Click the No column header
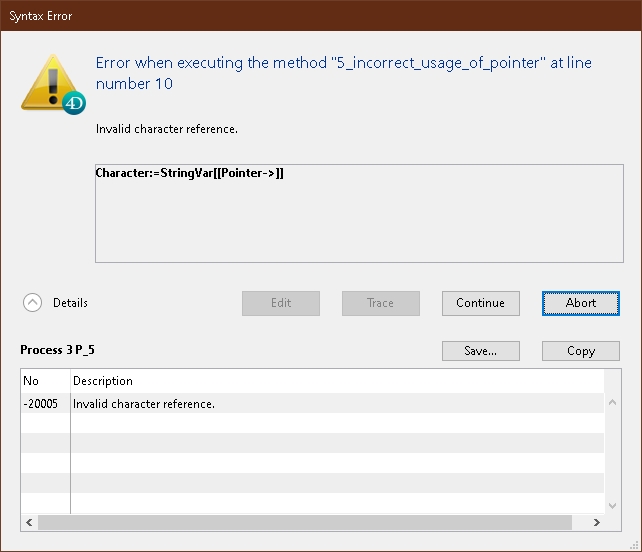This screenshot has height=552, width=642. 45,381
